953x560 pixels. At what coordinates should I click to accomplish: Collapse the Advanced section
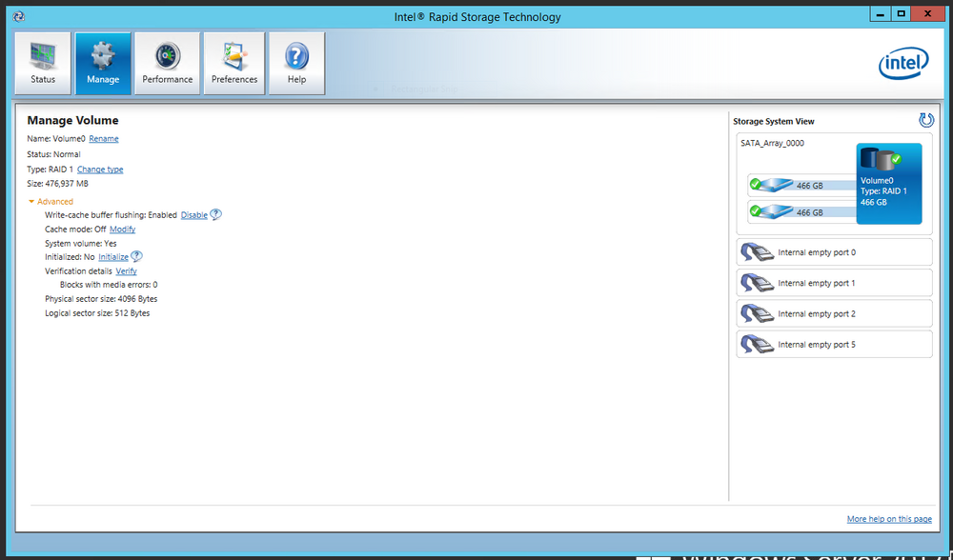pyautogui.click(x=51, y=202)
